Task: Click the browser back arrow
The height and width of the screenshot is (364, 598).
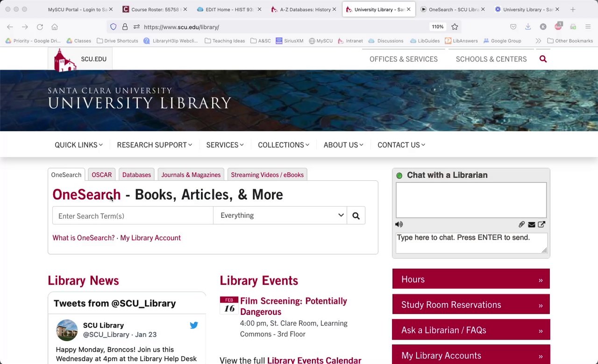Action: tap(10, 27)
